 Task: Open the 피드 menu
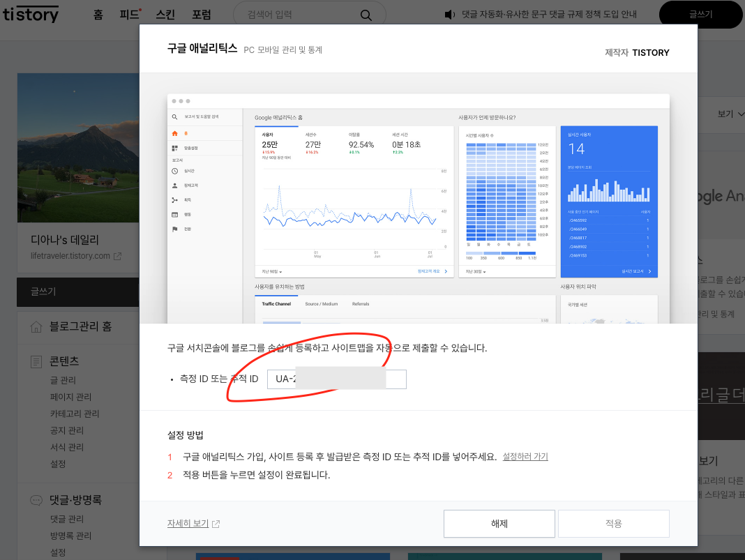[x=130, y=15]
